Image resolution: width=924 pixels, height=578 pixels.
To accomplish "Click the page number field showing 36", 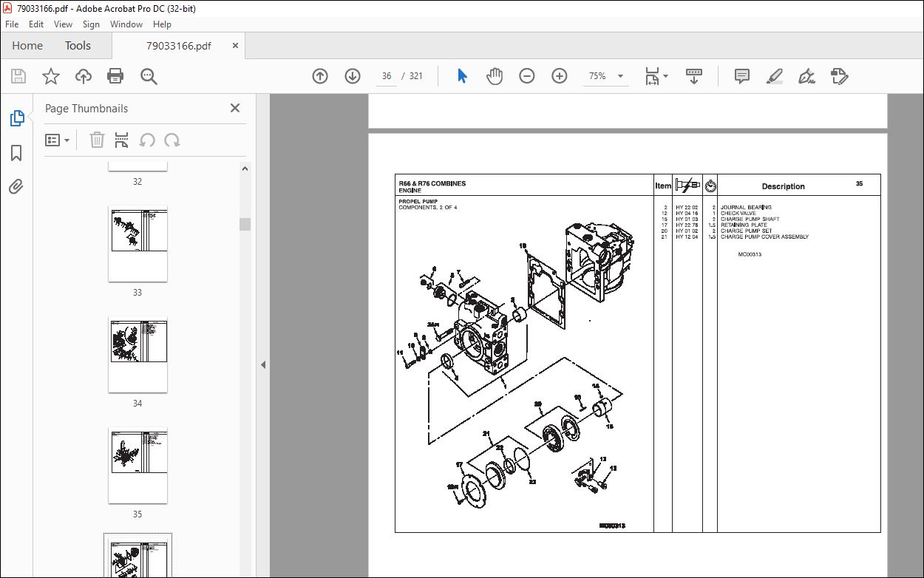I will (x=387, y=76).
